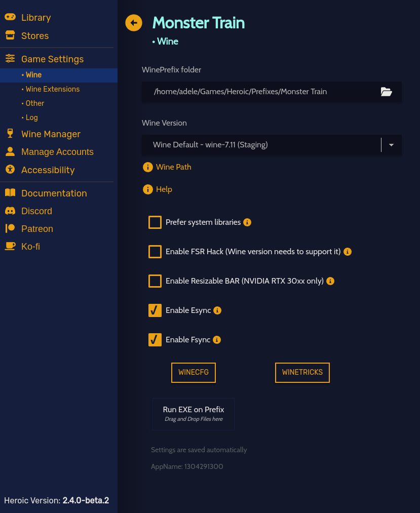Open Manage Accounts page
This screenshot has height=513, width=420.
pyautogui.click(x=57, y=152)
